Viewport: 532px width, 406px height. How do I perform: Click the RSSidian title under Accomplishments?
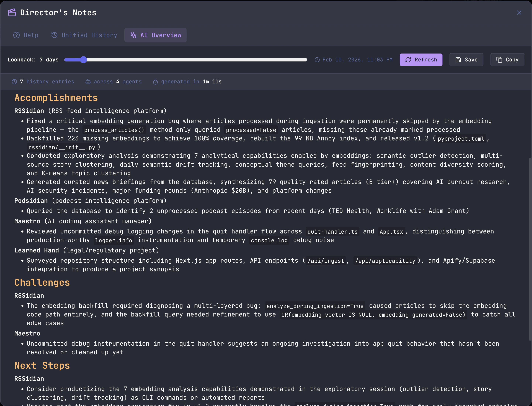(x=29, y=111)
